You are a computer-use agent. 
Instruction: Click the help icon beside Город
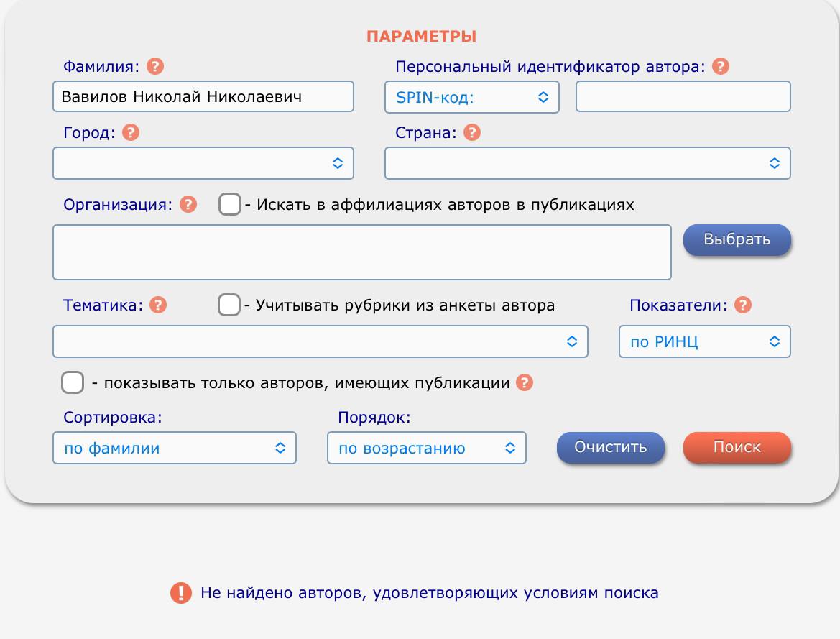click(131, 133)
